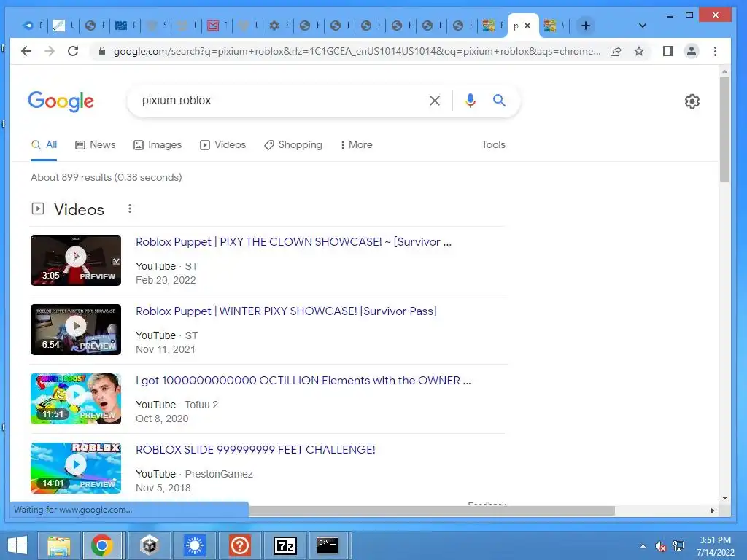Image resolution: width=747 pixels, height=560 pixels.
Task: Open a new browser tab
Action: click(x=586, y=26)
